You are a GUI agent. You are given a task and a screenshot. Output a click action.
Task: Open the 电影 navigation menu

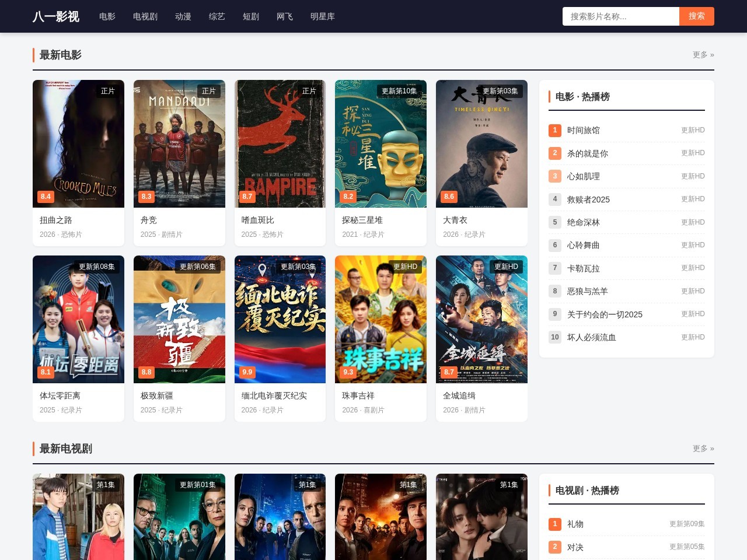coord(107,16)
